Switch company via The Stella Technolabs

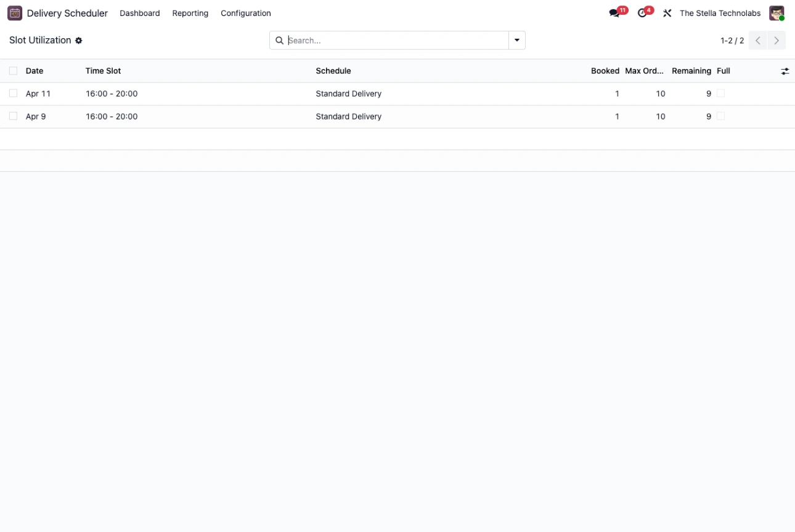720,13
